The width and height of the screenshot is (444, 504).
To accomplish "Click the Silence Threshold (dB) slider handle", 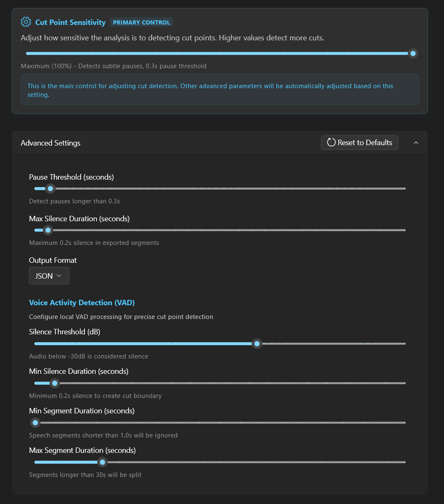I will point(257,343).
